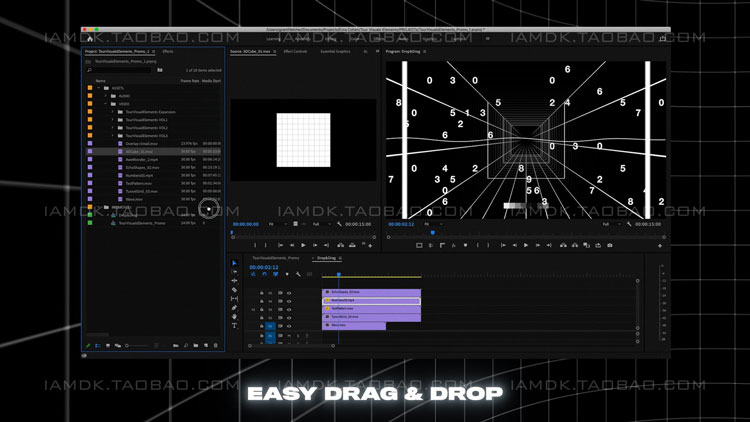Play the Program monitor sequence
This screenshot has width=750, height=422.
click(x=526, y=245)
